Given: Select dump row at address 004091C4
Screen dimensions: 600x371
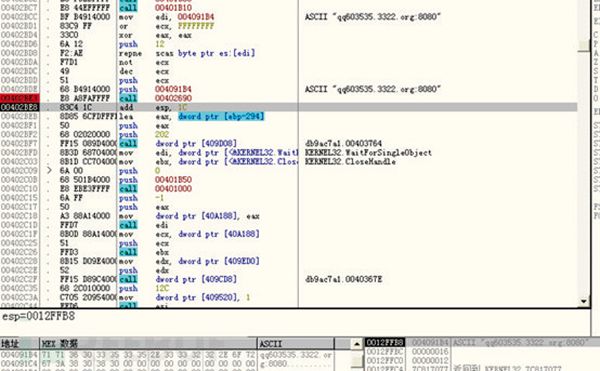Looking at the screenshot, I should 167,363.
